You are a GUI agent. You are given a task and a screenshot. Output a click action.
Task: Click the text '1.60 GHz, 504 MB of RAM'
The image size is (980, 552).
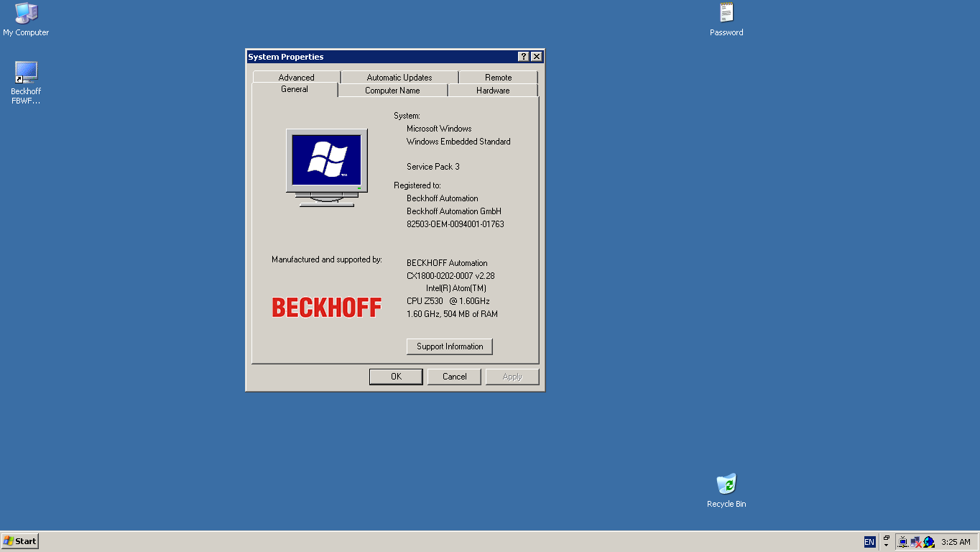click(452, 314)
